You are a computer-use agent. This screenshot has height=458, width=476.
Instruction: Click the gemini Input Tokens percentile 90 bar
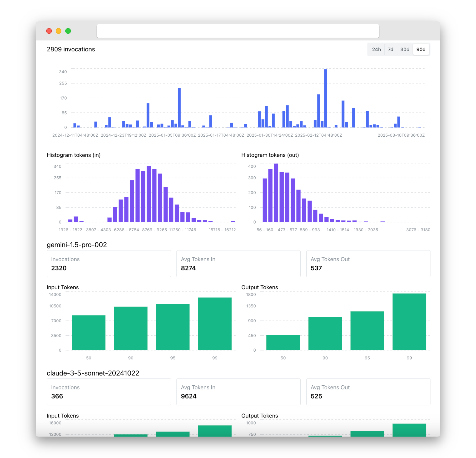click(131, 328)
